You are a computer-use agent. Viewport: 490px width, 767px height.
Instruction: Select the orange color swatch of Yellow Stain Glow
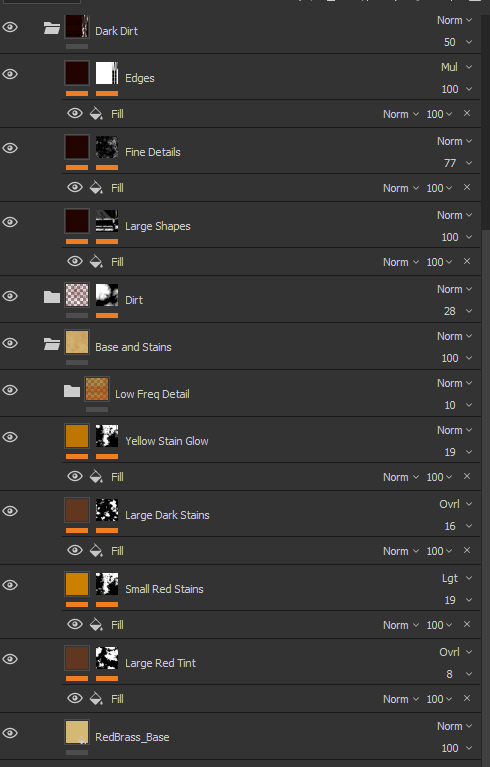point(77,436)
